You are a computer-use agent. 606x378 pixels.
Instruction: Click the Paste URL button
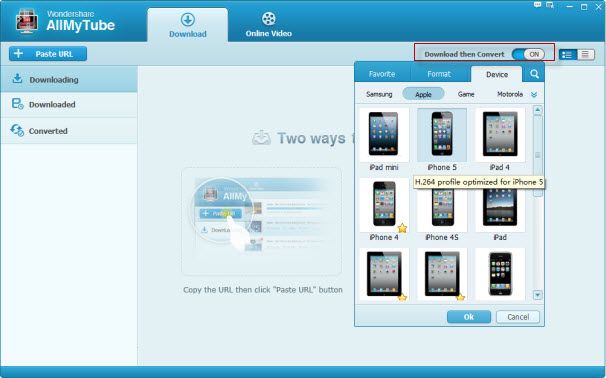coord(48,54)
